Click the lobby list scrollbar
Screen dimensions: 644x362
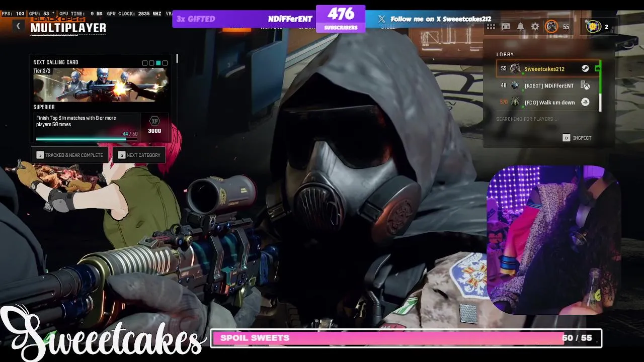600,85
